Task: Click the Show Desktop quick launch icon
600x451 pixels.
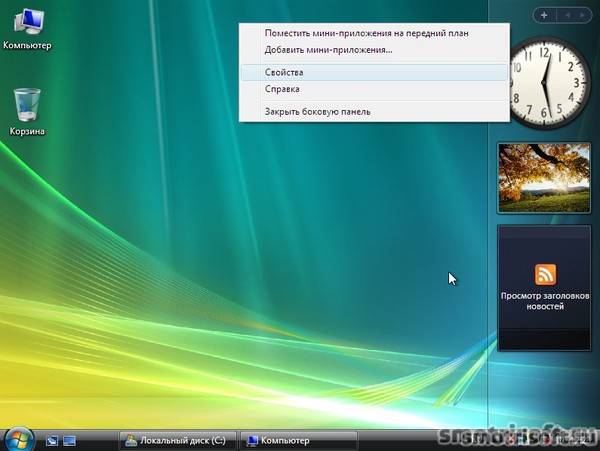Action: [51, 440]
